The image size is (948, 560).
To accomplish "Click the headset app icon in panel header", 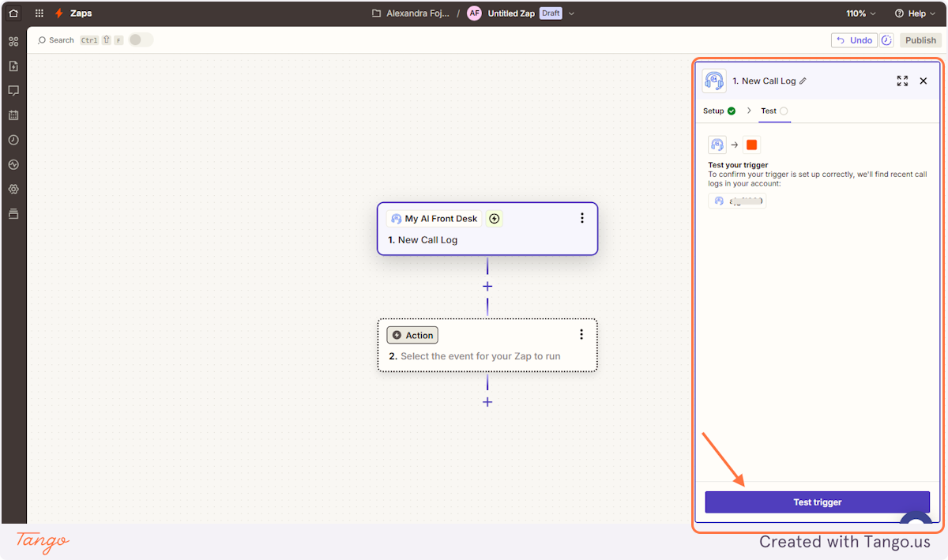I will (714, 81).
